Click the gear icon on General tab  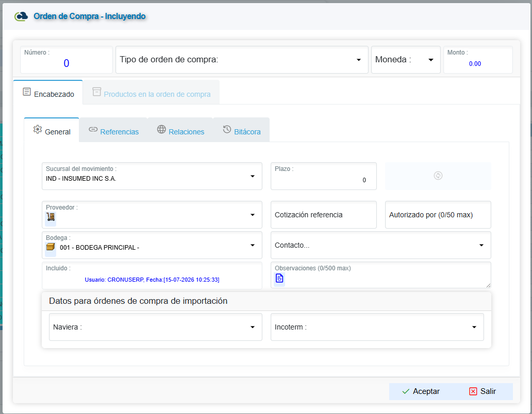click(x=37, y=129)
